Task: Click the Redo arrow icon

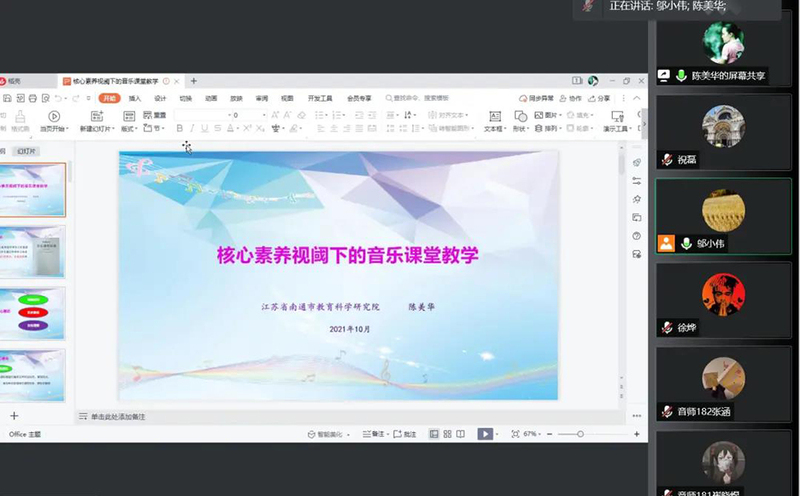Action: tap(76, 98)
